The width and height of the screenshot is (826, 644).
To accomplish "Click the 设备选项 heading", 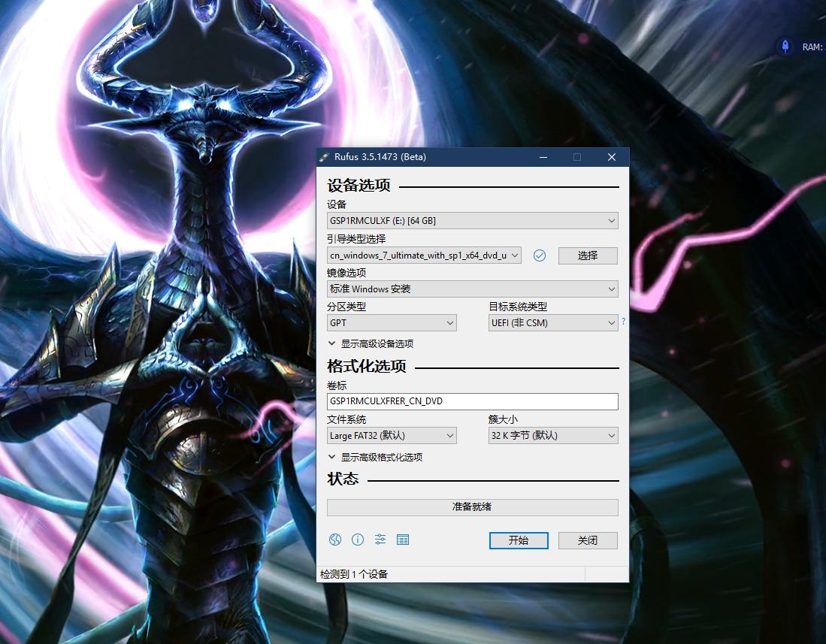I will pos(359,186).
